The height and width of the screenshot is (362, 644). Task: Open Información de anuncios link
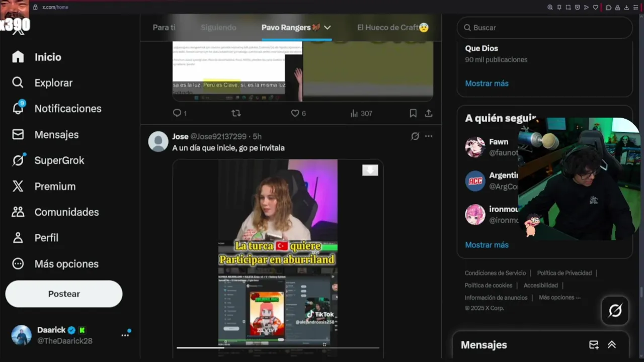(496, 298)
